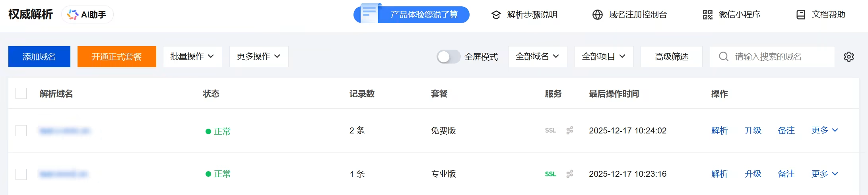Click the 解析步骤说明 graduation cap icon

(x=496, y=15)
